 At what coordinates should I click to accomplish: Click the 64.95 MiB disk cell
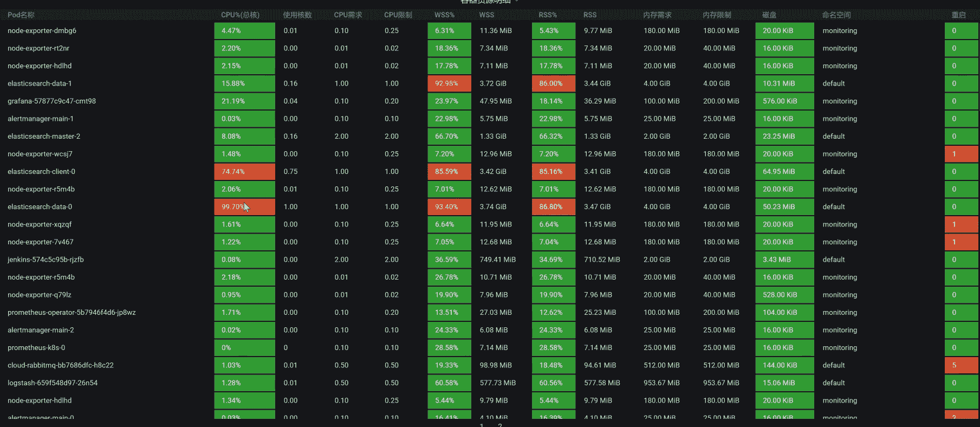[784, 172]
